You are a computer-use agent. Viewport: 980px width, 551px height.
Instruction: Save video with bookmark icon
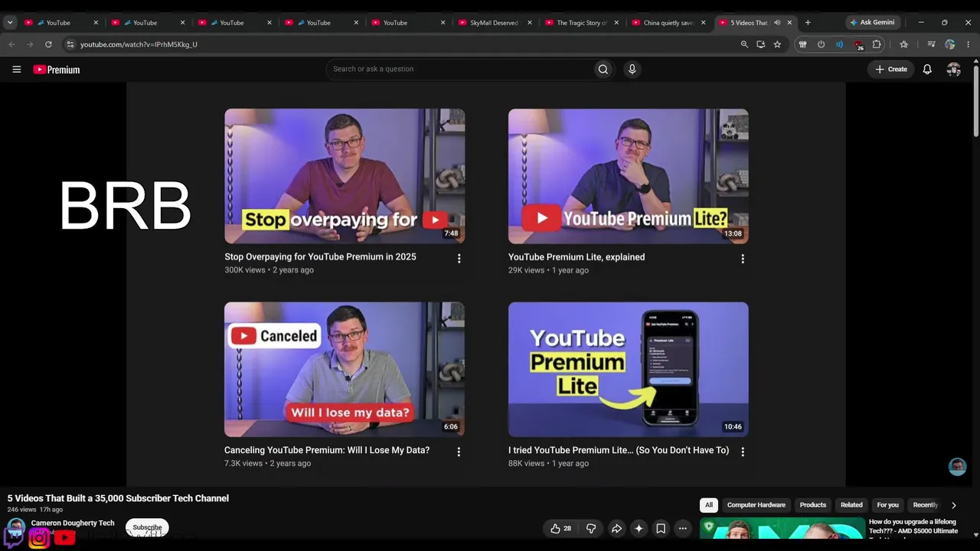[661, 528]
